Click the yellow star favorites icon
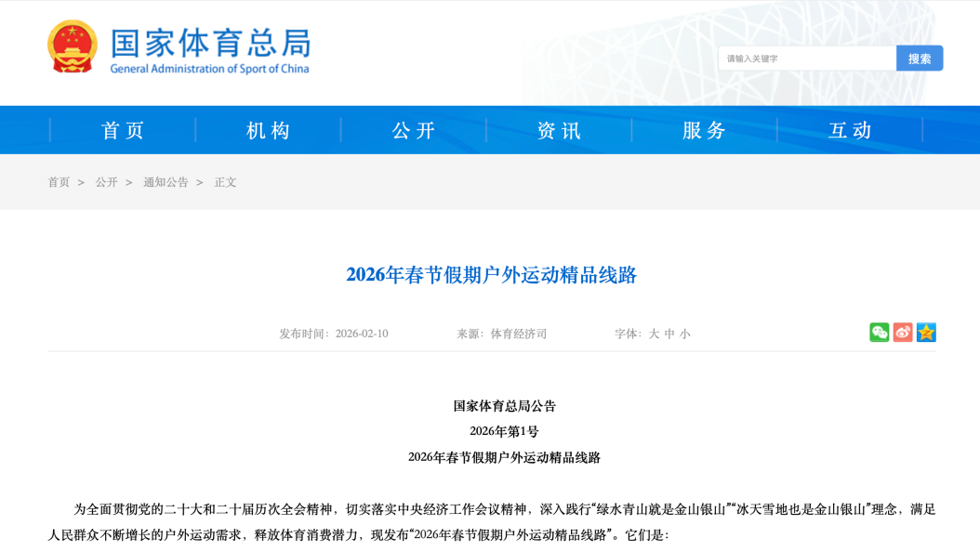 pos(926,333)
